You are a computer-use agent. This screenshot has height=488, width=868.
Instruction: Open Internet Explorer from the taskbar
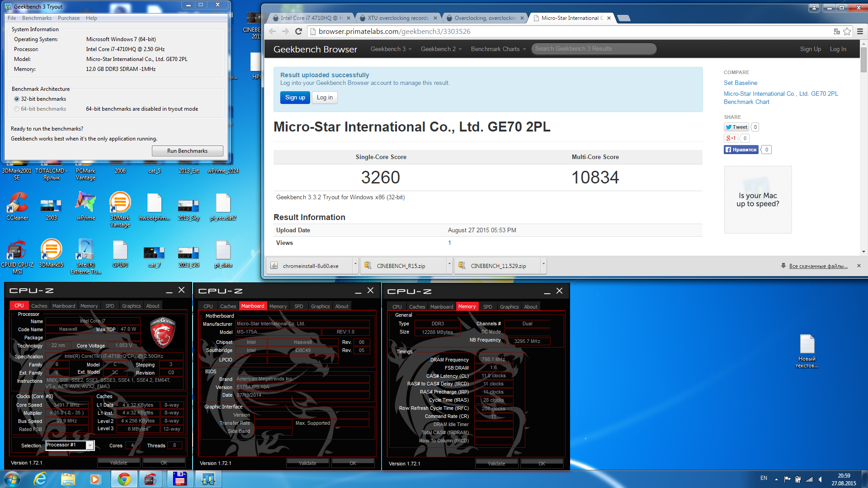(x=40, y=479)
